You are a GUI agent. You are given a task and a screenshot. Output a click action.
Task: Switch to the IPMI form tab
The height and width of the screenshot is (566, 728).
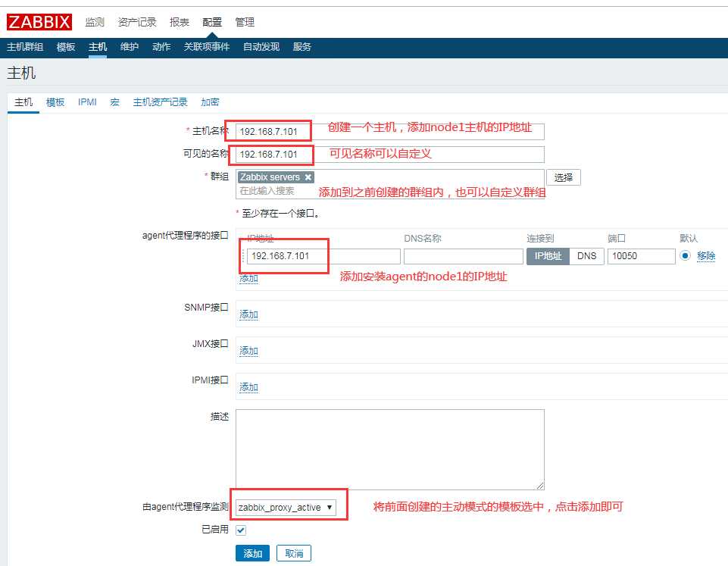pos(87,102)
